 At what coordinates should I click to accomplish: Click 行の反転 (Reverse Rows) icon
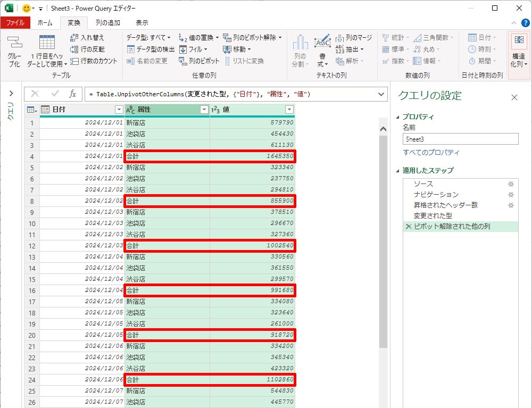(x=74, y=49)
